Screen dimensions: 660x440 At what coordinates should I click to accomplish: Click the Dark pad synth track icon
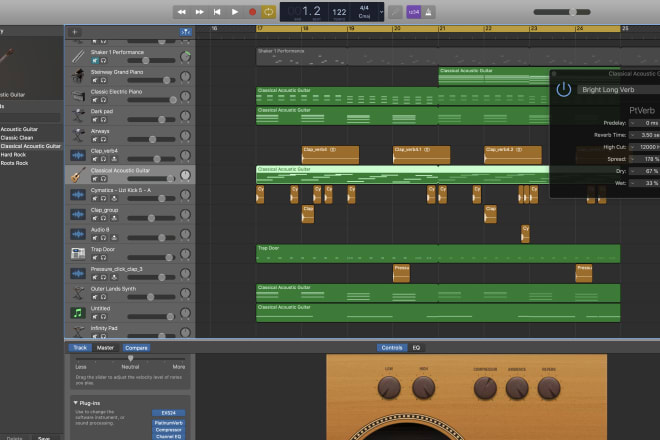click(x=78, y=116)
